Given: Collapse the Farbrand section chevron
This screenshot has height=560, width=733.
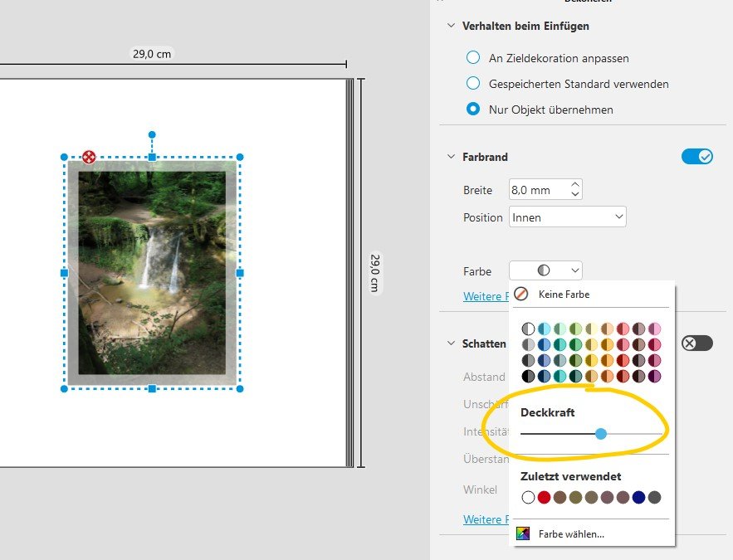Looking at the screenshot, I should pos(452,157).
